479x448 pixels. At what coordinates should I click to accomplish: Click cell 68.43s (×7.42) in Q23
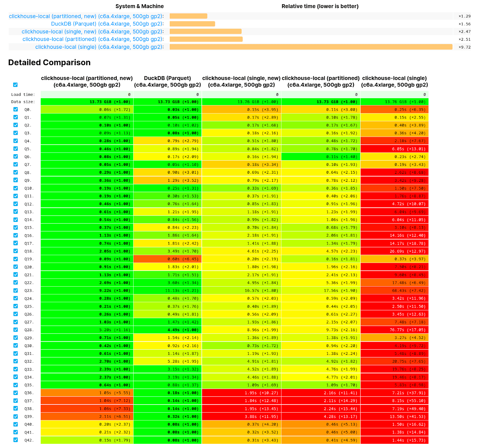coord(395,290)
